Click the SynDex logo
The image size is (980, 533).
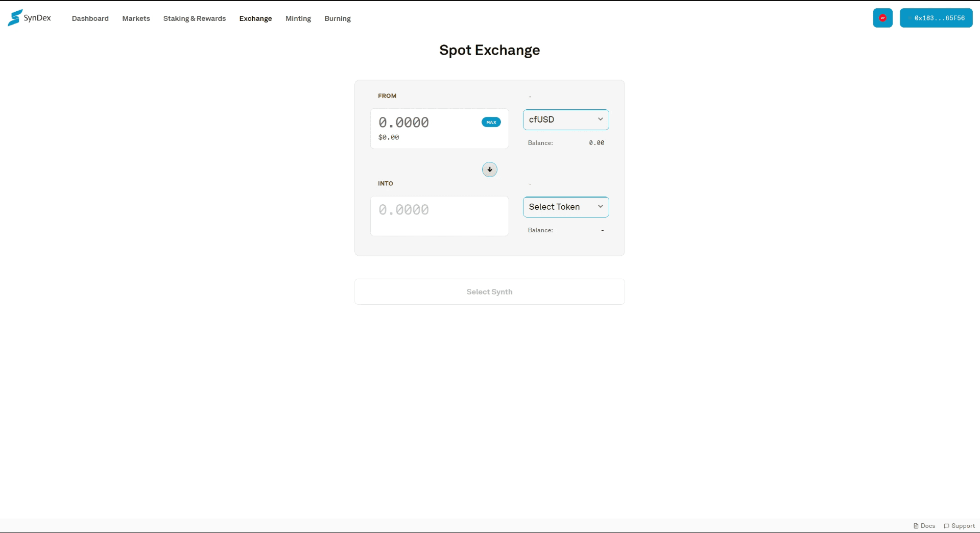(x=29, y=18)
